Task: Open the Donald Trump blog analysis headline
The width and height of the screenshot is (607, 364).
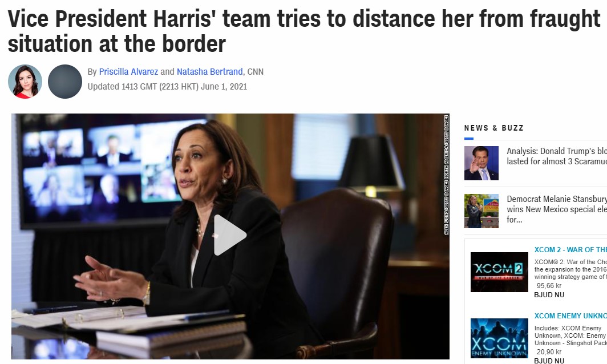Action: [557, 156]
